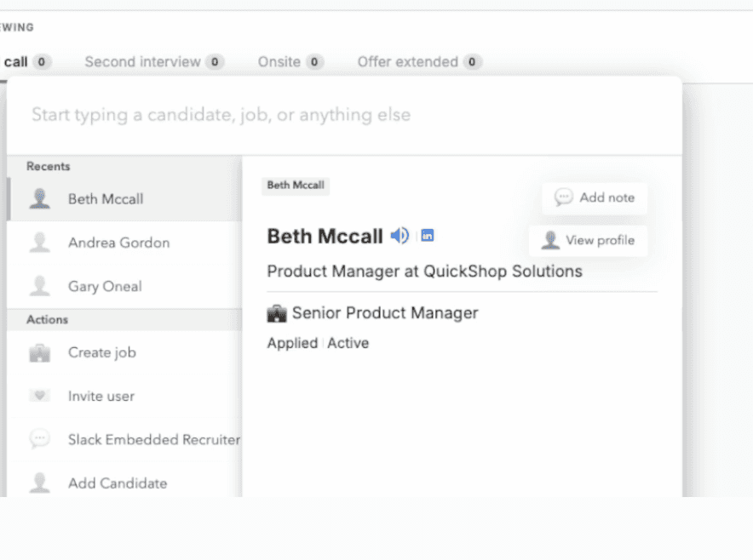Click the Add Candidate person icon

pyautogui.click(x=39, y=483)
